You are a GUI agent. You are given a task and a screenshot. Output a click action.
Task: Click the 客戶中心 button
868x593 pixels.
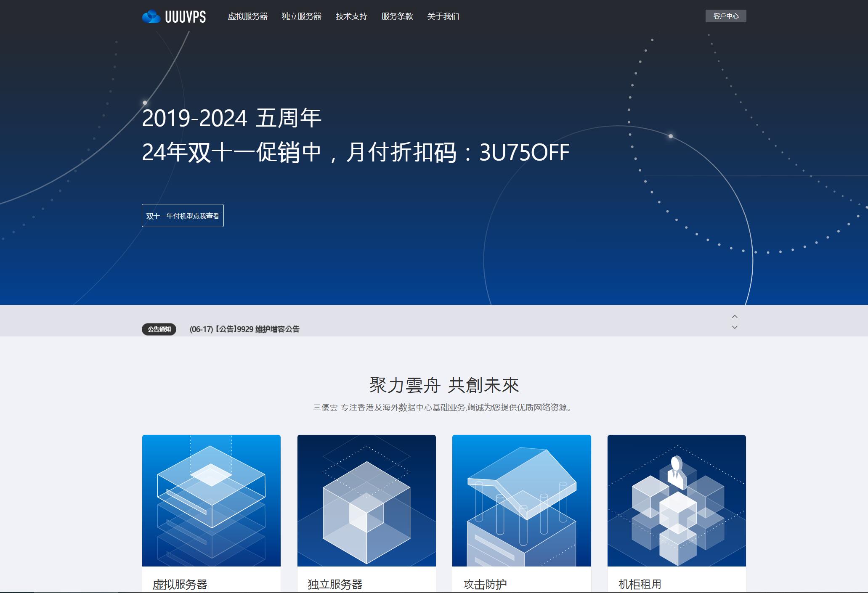(x=726, y=17)
